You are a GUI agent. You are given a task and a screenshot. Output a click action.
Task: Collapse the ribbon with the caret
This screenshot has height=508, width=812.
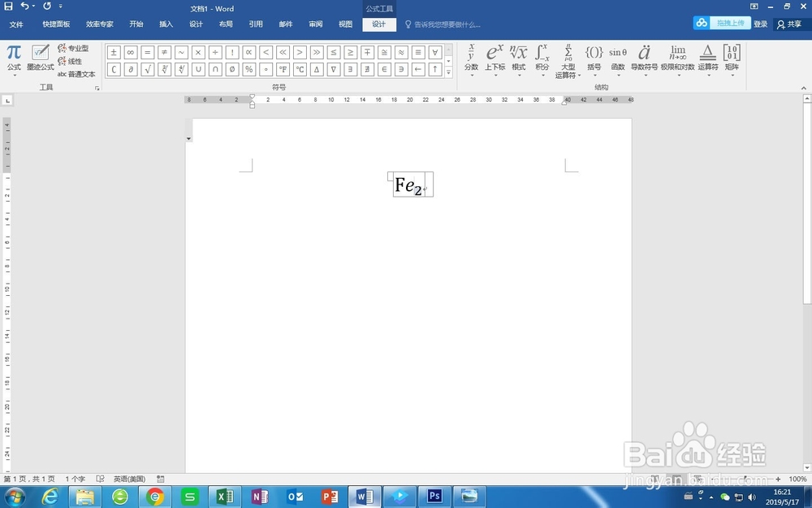coord(803,88)
